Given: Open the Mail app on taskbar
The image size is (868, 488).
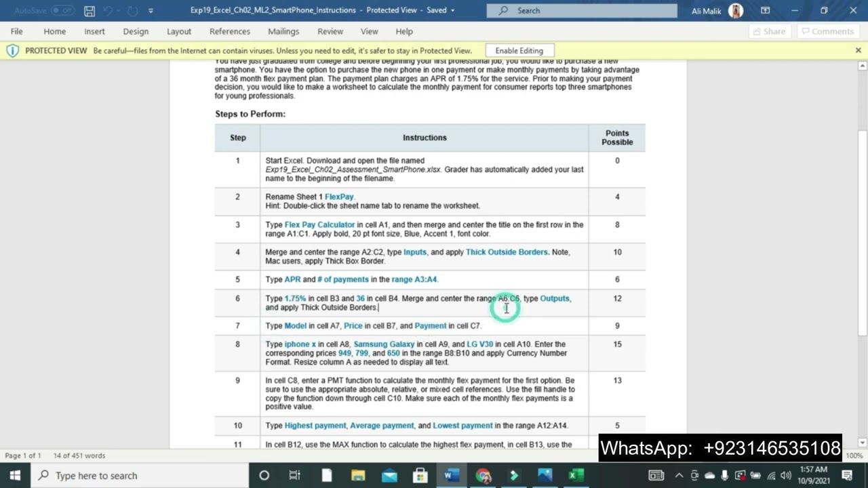Looking at the screenshot, I should click(x=389, y=475).
